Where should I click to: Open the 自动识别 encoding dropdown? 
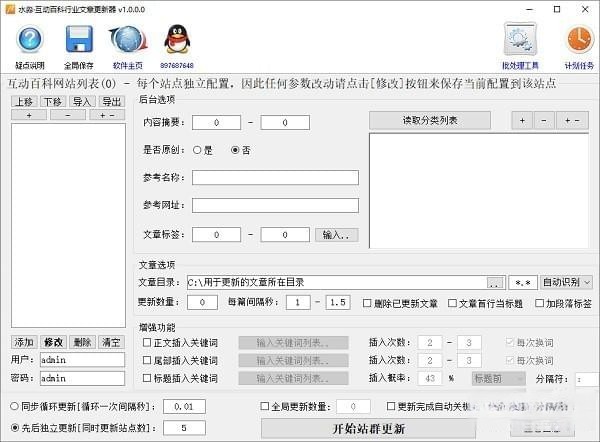coord(566,282)
